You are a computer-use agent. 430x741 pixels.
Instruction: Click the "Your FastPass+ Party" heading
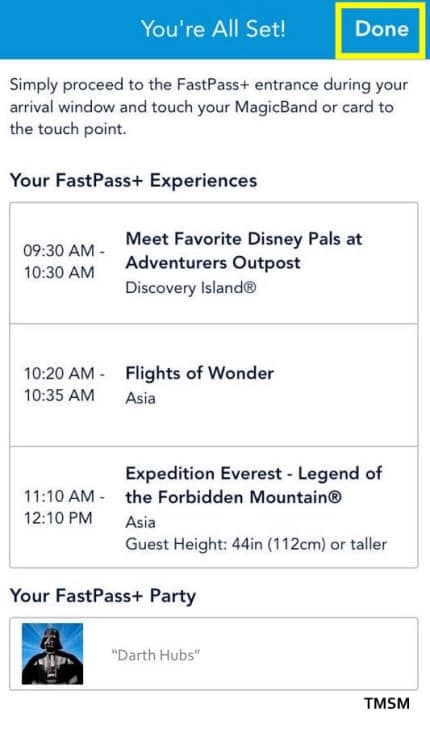click(103, 595)
